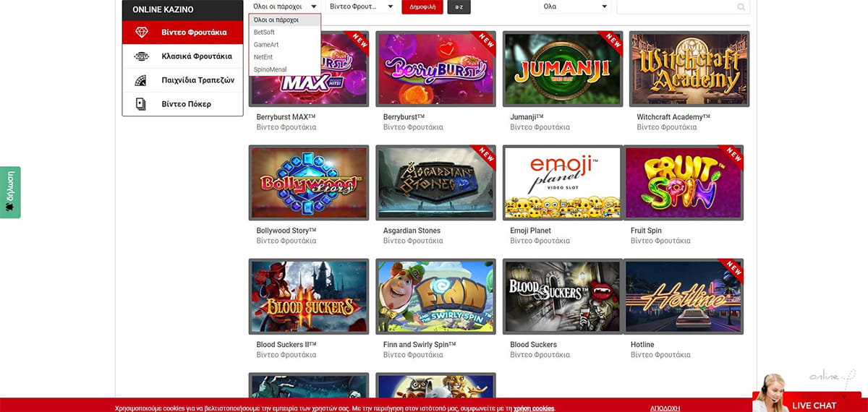Viewport: 868px width, 412px height.
Task: Select BetSoft from provider dropdown list
Action: [x=284, y=33]
